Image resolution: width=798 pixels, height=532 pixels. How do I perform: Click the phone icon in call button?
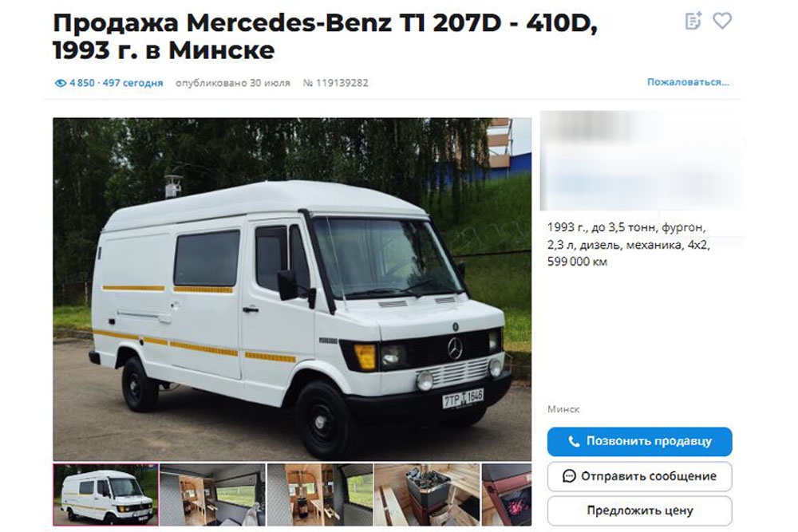click(x=574, y=441)
